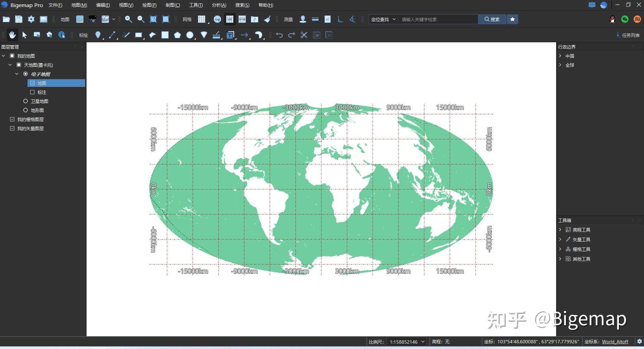644x349 pixels.
Task: Select the KM kilometer grid icon
Action: point(230,19)
